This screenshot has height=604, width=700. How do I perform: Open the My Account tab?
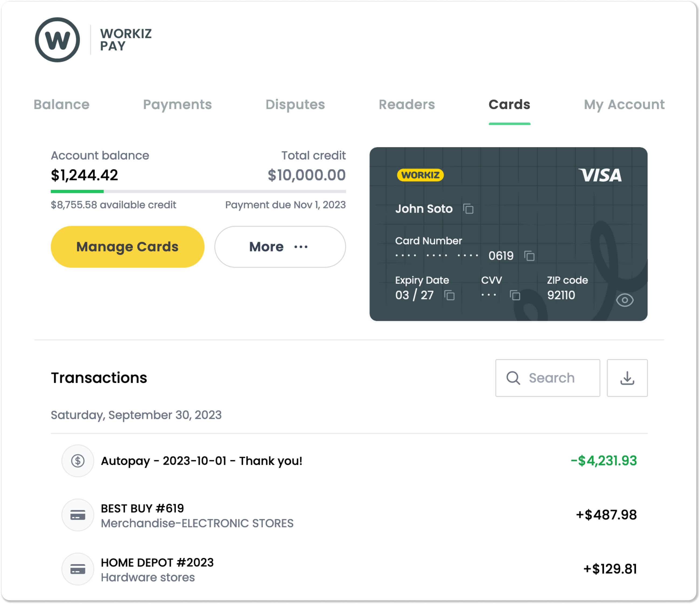pos(624,105)
